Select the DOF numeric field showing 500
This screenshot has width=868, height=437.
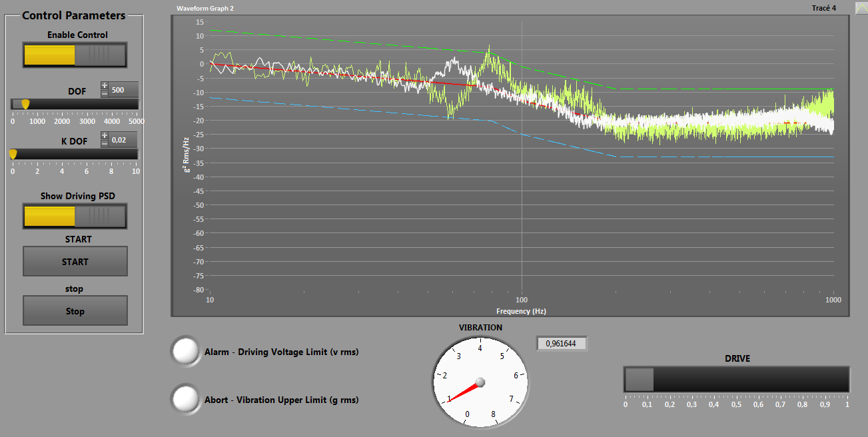(124, 89)
